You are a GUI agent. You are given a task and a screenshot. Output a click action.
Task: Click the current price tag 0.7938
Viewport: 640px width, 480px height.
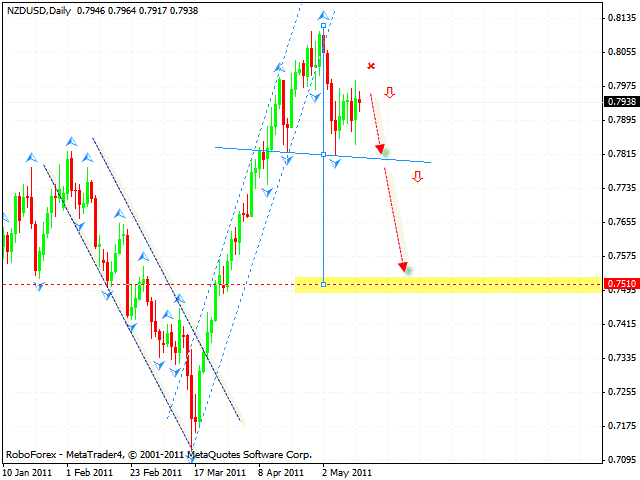(620, 101)
